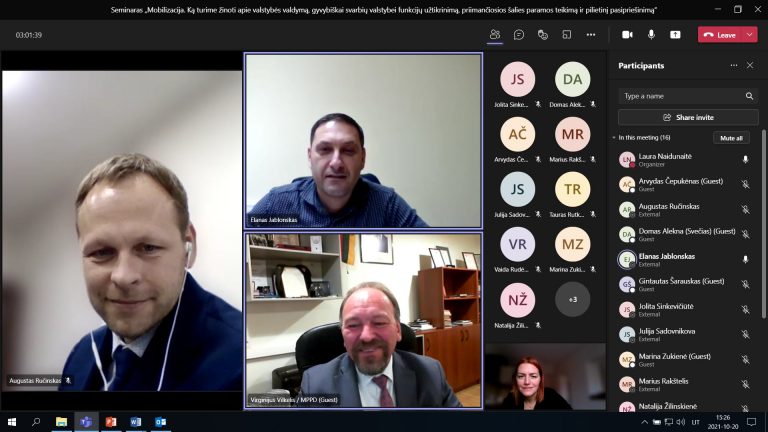Image resolution: width=768 pixels, height=432 pixels.
Task: Click the Share content icon
Action: point(675,35)
